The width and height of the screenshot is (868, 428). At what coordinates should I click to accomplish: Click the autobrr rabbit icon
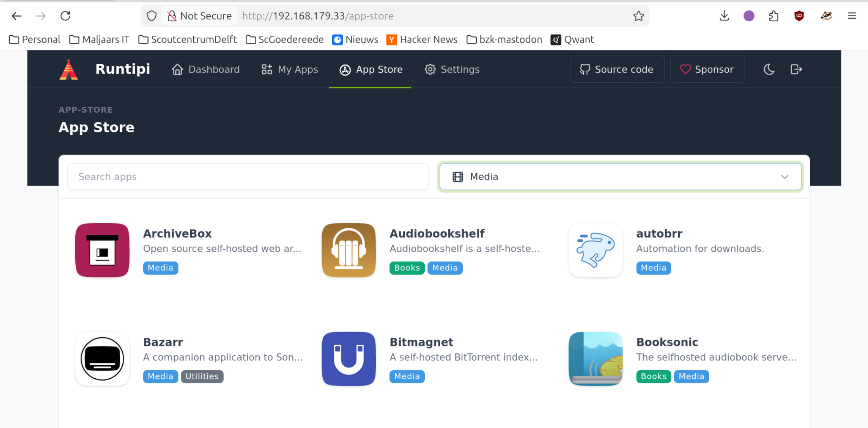[595, 250]
